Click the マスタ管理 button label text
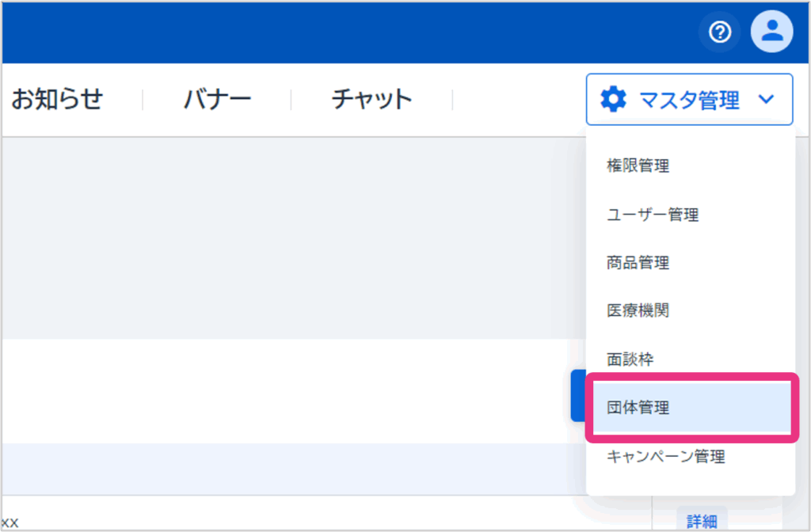811x532 pixels. pyautogui.click(x=689, y=100)
